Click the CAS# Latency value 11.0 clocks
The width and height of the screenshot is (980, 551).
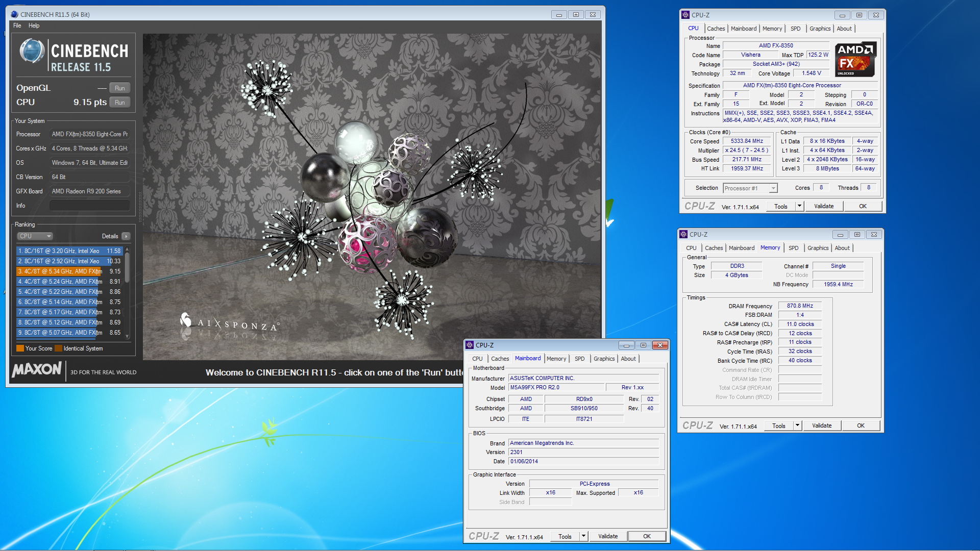(800, 324)
